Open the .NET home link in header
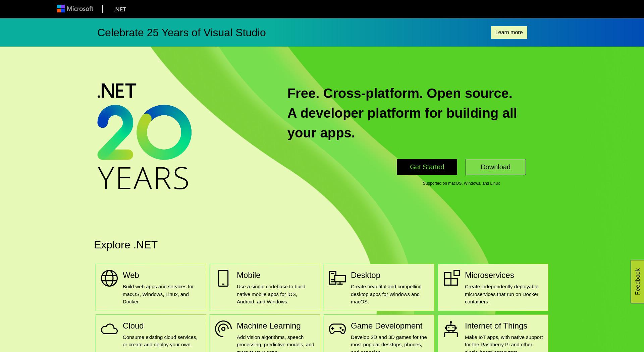 click(120, 9)
